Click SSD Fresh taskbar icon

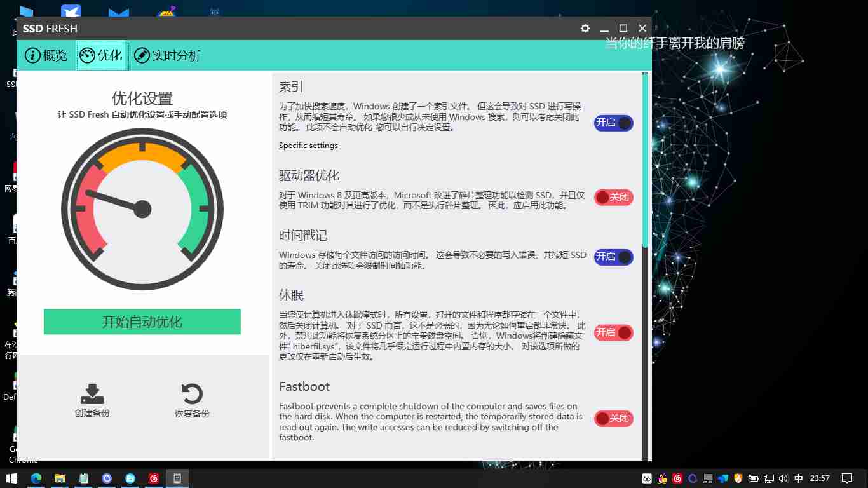pos(177,478)
